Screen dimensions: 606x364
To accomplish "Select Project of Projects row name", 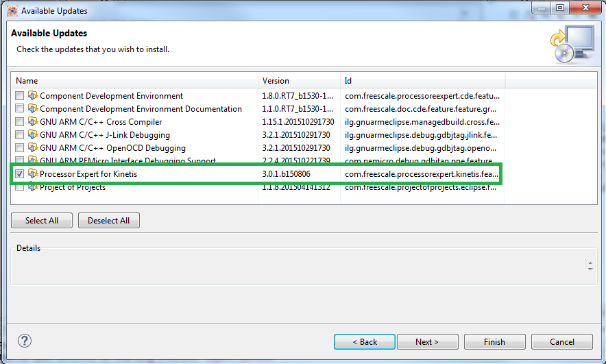I will point(73,187).
